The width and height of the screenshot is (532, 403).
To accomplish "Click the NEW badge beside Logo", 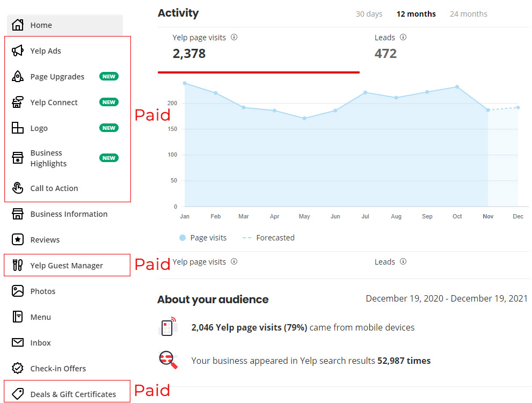I will coord(109,128).
